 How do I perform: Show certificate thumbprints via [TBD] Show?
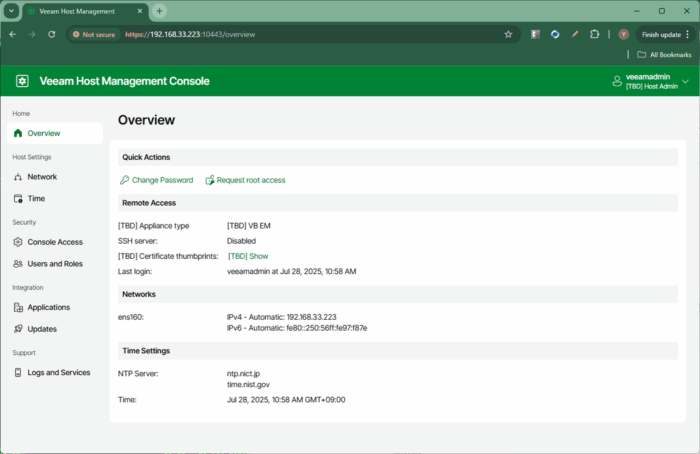pyautogui.click(x=248, y=256)
